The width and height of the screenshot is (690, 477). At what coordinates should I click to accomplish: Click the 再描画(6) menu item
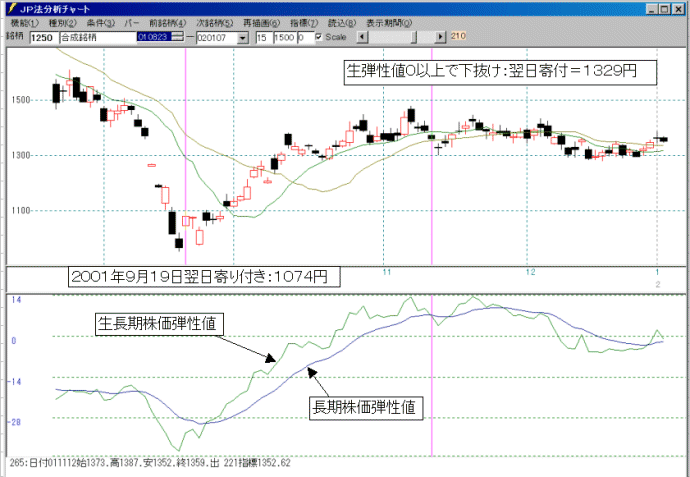click(261, 23)
